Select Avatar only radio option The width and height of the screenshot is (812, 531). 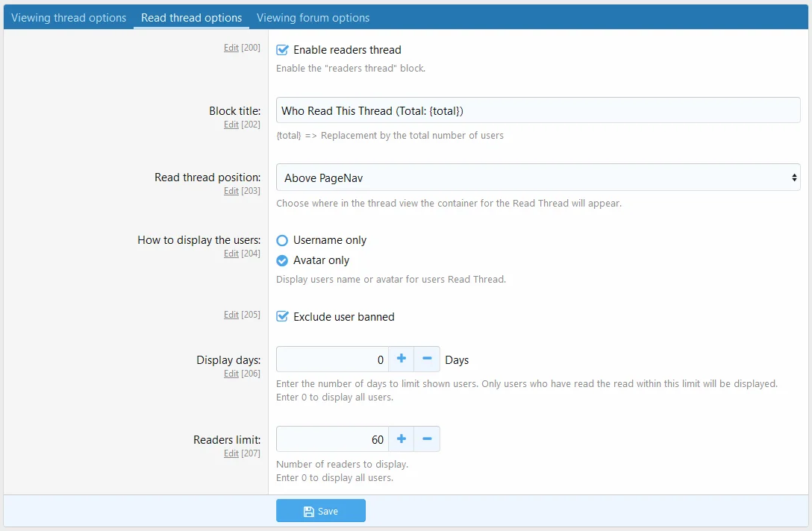click(x=282, y=260)
